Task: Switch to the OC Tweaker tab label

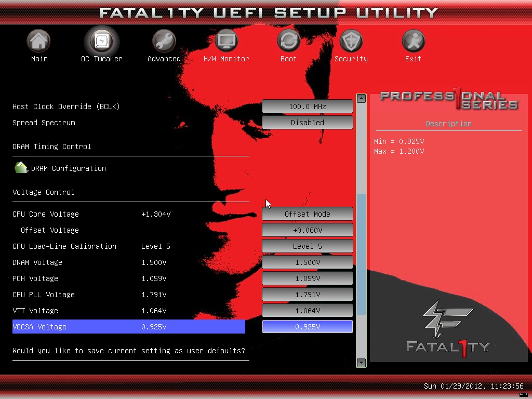Action: coord(101,59)
